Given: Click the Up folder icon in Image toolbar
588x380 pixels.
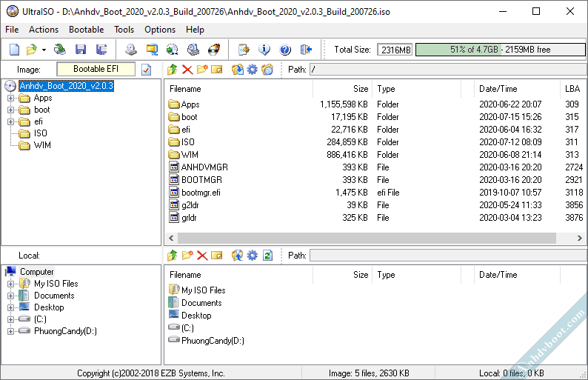Looking at the screenshot, I should pos(173,70).
